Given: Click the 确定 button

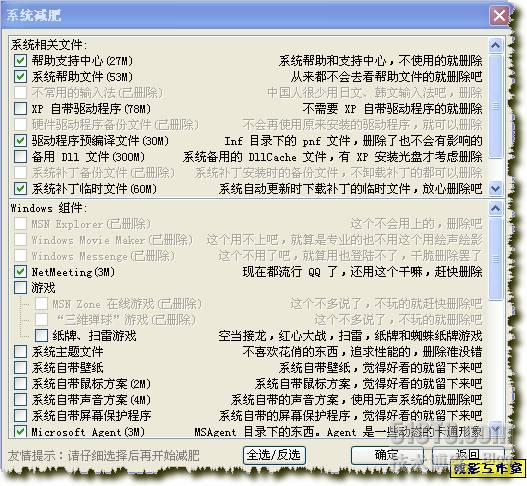Looking at the screenshot, I should point(387,455).
